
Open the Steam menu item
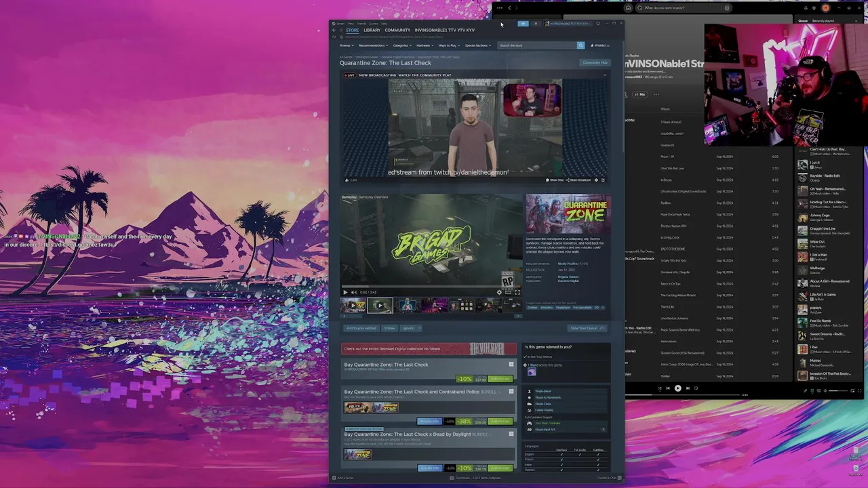click(340, 23)
